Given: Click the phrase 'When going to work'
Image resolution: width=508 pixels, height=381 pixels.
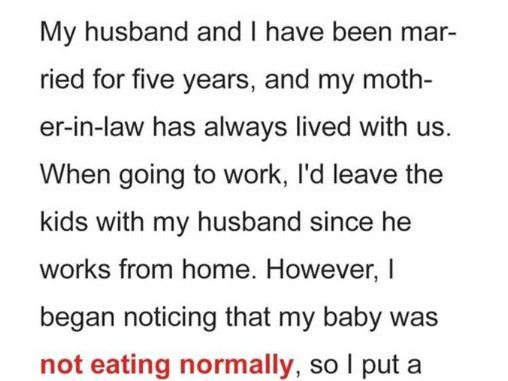Looking at the screenshot, I should 161,176.
